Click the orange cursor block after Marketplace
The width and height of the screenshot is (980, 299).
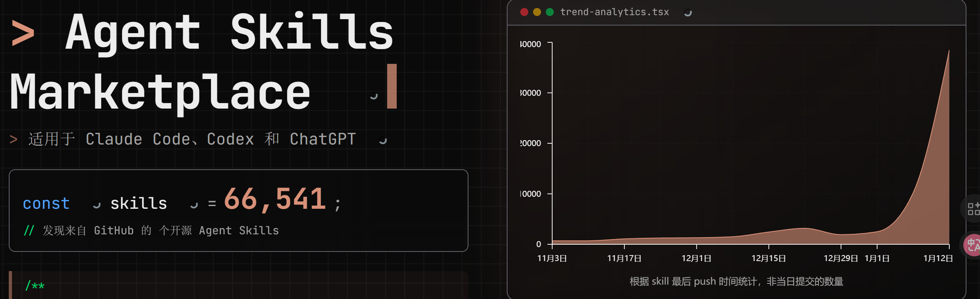[392, 86]
